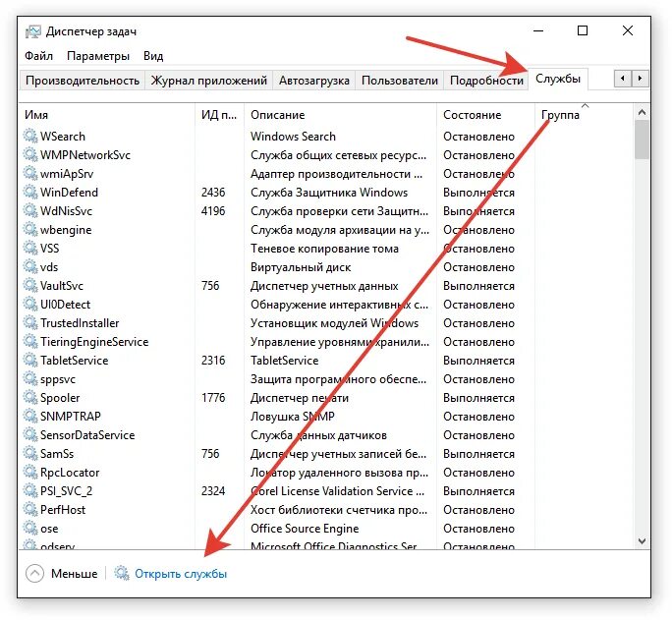Select PID 2324 in PSI_SVC_2 row

213,491
